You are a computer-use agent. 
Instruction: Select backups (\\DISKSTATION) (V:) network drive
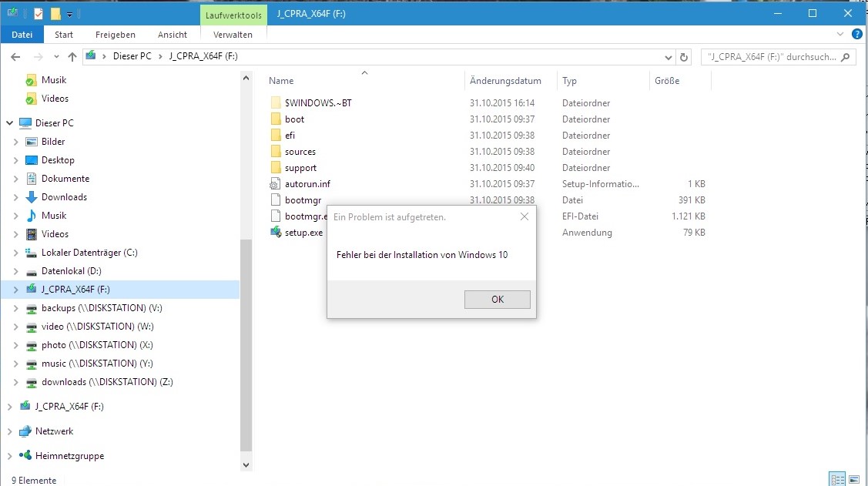(x=102, y=308)
